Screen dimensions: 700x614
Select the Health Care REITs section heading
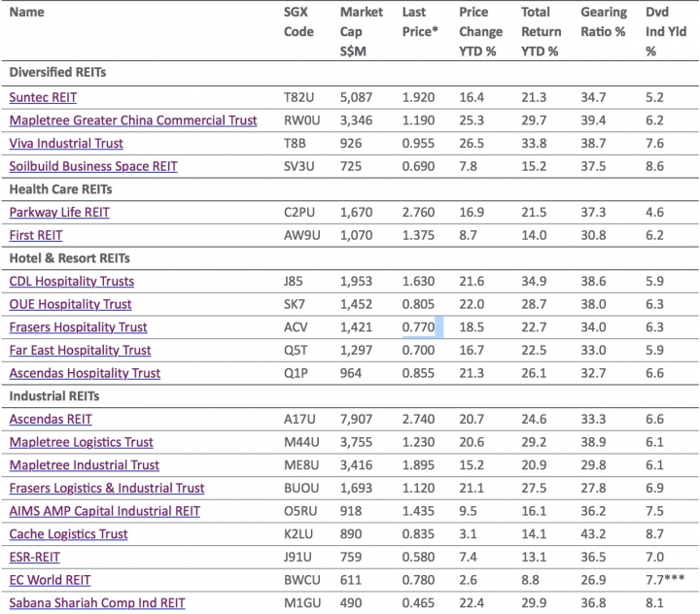click(x=60, y=189)
